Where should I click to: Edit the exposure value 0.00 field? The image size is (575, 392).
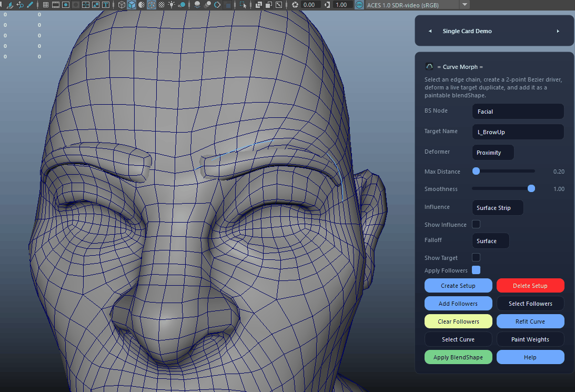tap(310, 5)
